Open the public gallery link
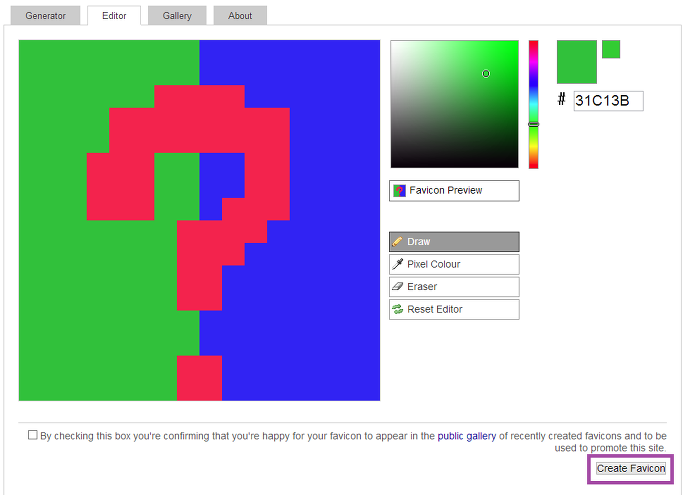The height and width of the screenshot is (495, 683). click(467, 436)
